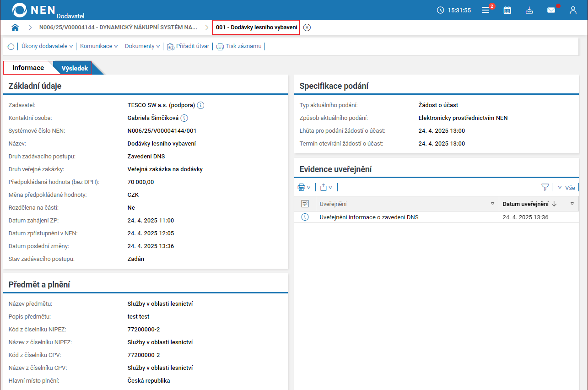
Task: Go to home via house icon
Action: pos(15,27)
